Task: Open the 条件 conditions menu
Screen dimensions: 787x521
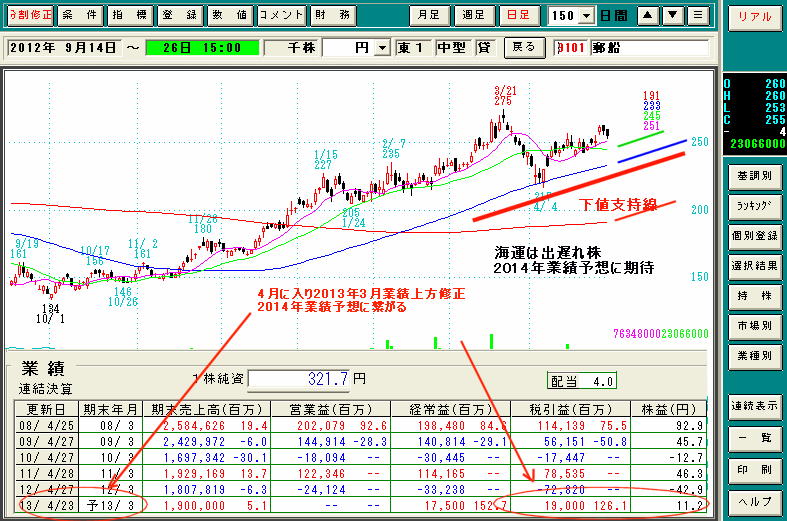Action: (80, 15)
